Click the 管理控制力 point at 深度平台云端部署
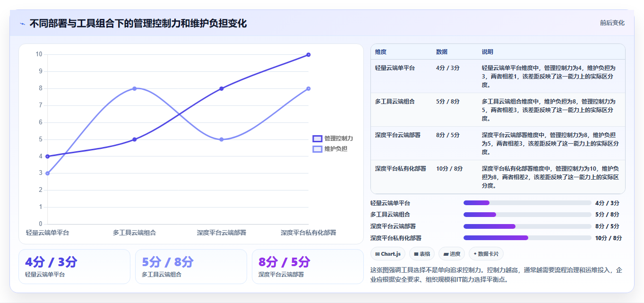 [222, 88]
